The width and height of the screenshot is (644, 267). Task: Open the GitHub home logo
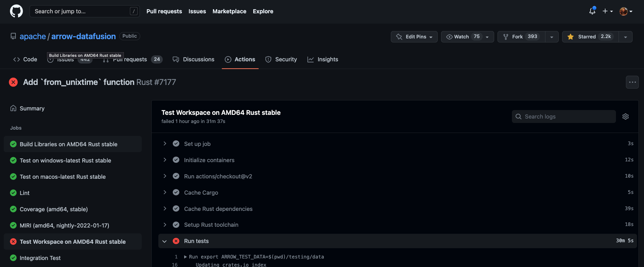click(16, 11)
